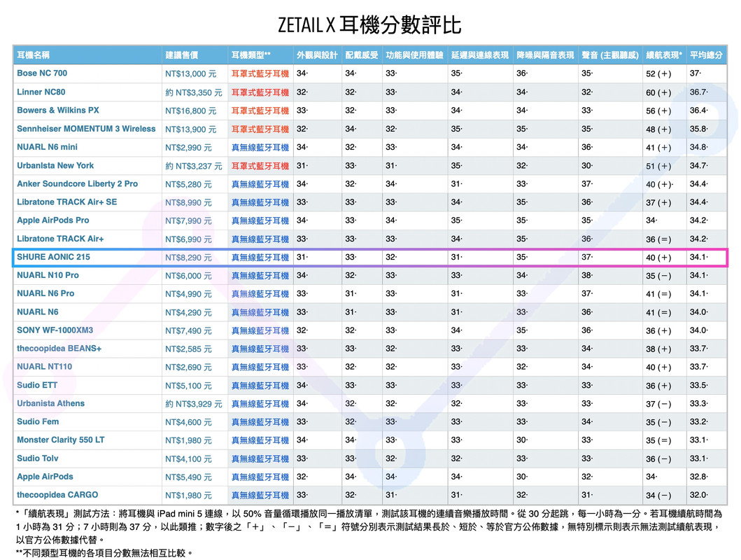Select the 延遲與連線表現 column header
Viewport: 741px width, 560px height.
[x=480, y=55]
